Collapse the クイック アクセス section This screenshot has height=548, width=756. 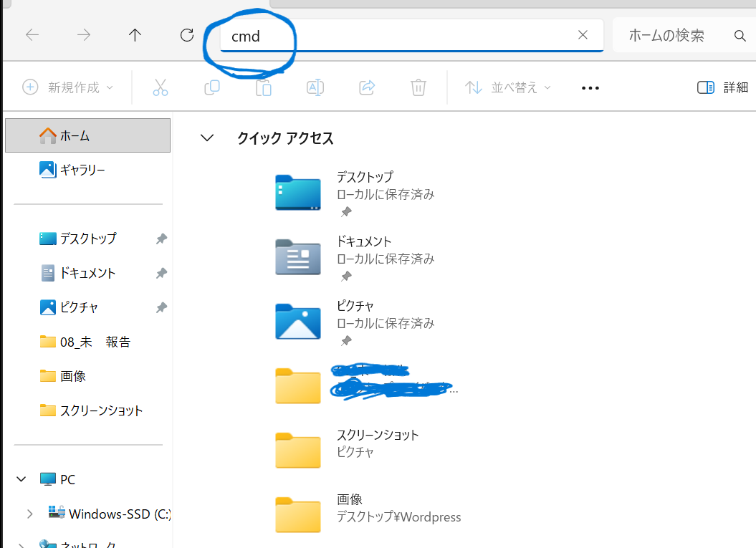[207, 138]
